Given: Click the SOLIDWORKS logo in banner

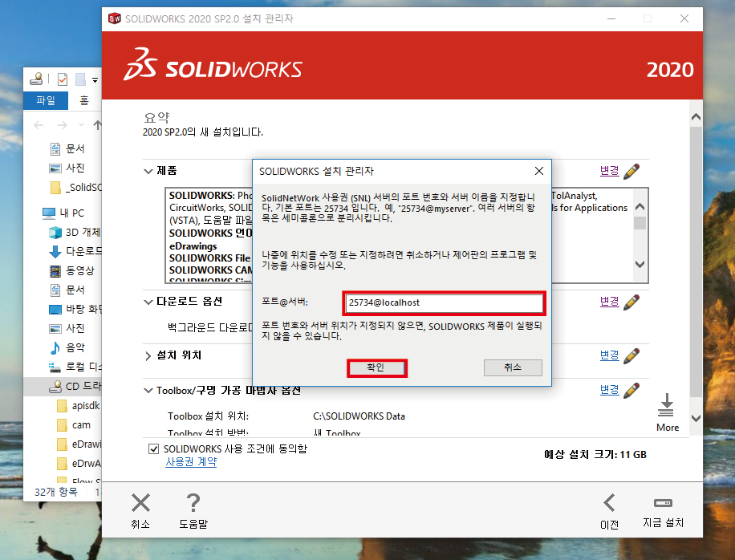Looking at the screenshot, I should [213, 65].
